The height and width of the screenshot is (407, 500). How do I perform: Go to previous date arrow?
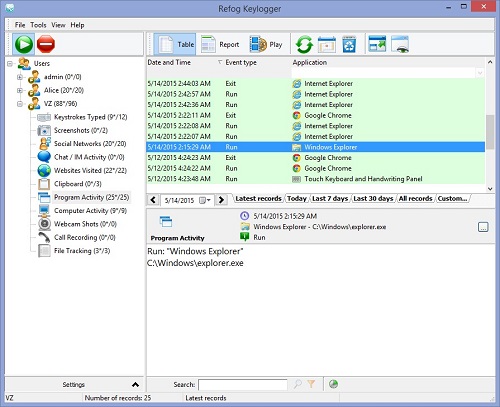pyautogui.click(x=153, y=200)
